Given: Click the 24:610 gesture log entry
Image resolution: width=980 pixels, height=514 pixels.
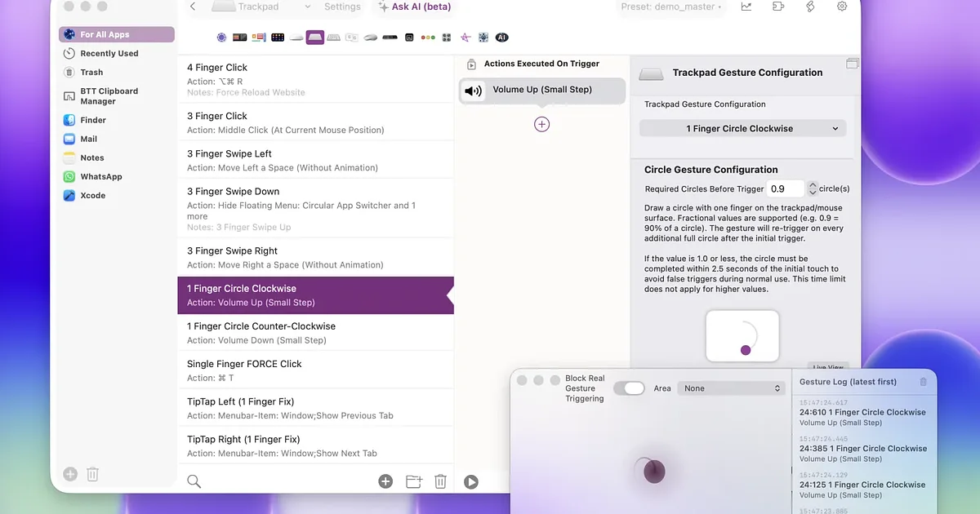Looking at the screenshot, I should pos(863,413).
